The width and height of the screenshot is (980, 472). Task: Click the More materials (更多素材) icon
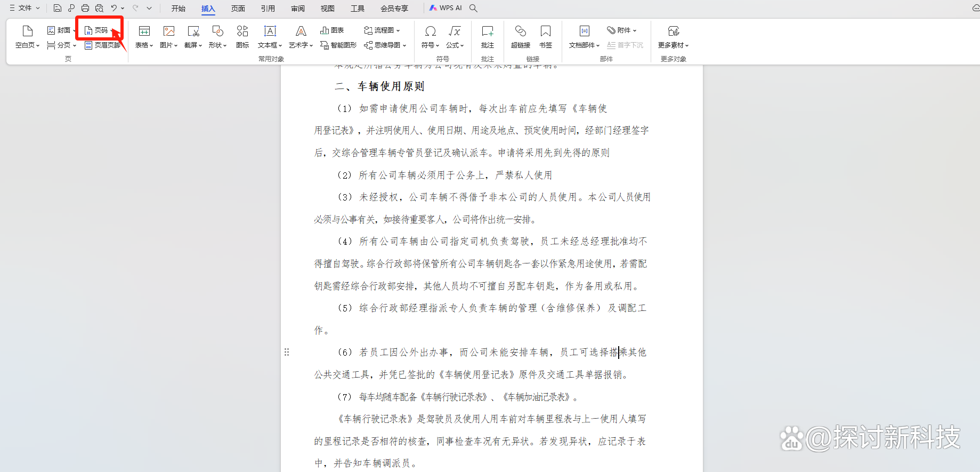[674, 31]
